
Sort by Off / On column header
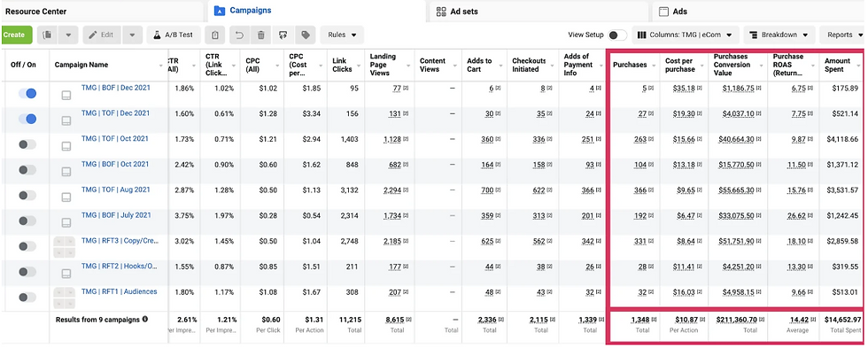(23, 65)
